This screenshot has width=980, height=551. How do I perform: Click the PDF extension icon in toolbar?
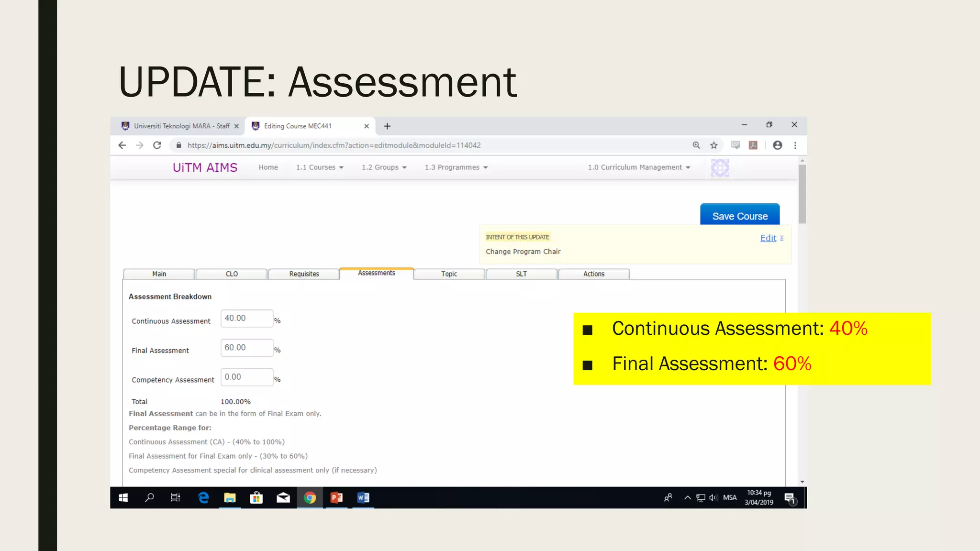click(753, 145)
